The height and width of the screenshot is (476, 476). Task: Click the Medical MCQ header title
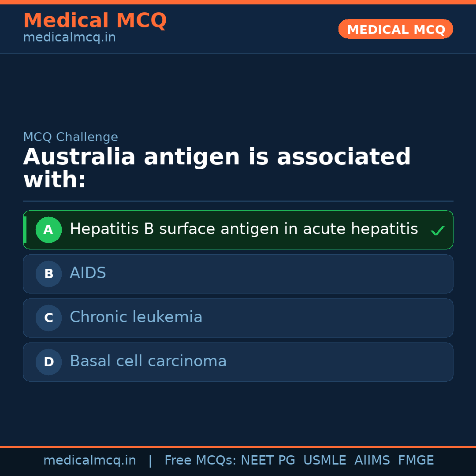[95, 21]
